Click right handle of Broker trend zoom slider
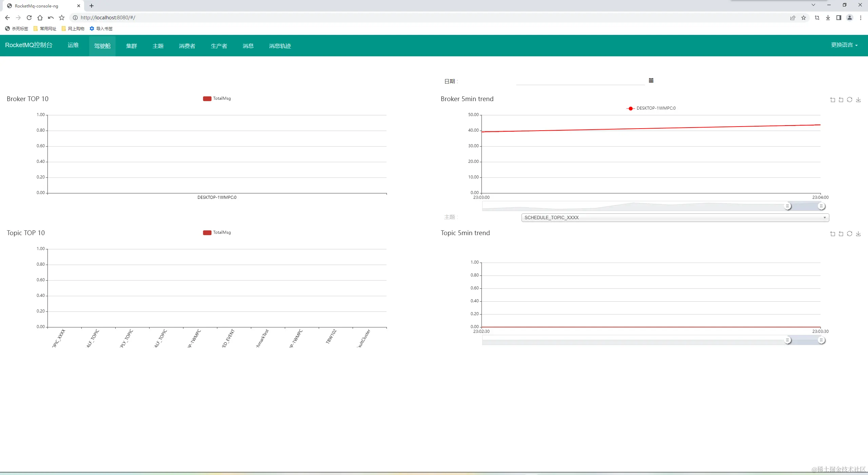 point(821,206)
